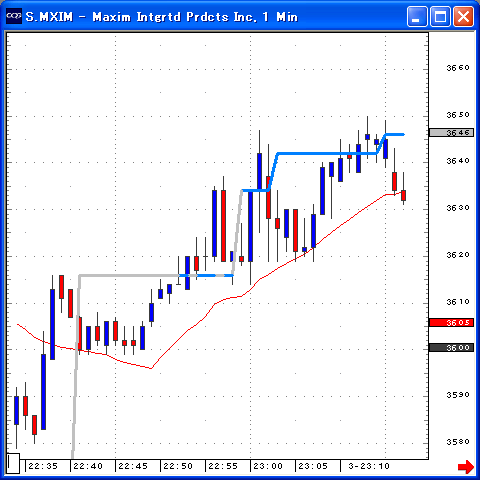The width and height of the screenshot is (480, 480).
Task: Click the 22:40 time label
Action: pyautogui.click(x=88, y=466)
